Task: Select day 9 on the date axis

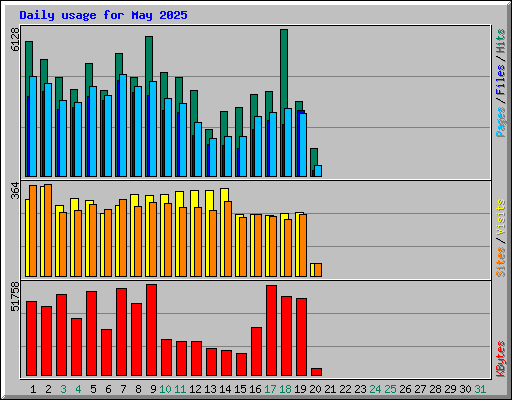Action: 153,389
